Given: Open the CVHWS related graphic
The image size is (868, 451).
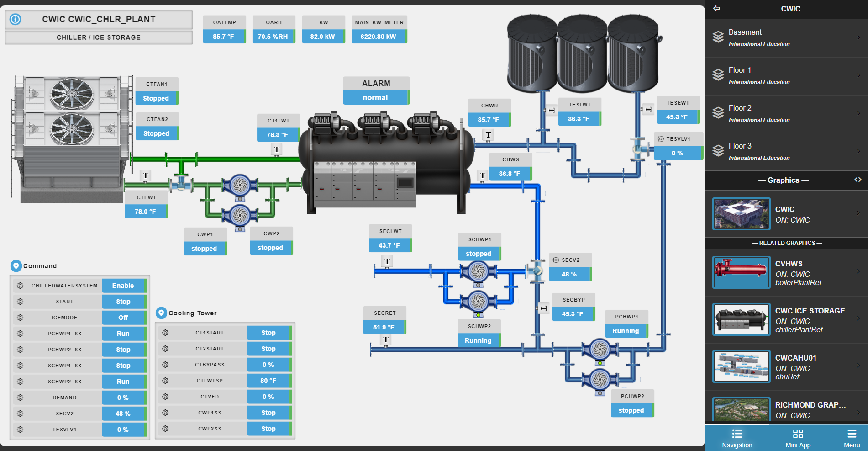Looking at the screenshot, I should [x=786, y=272].
